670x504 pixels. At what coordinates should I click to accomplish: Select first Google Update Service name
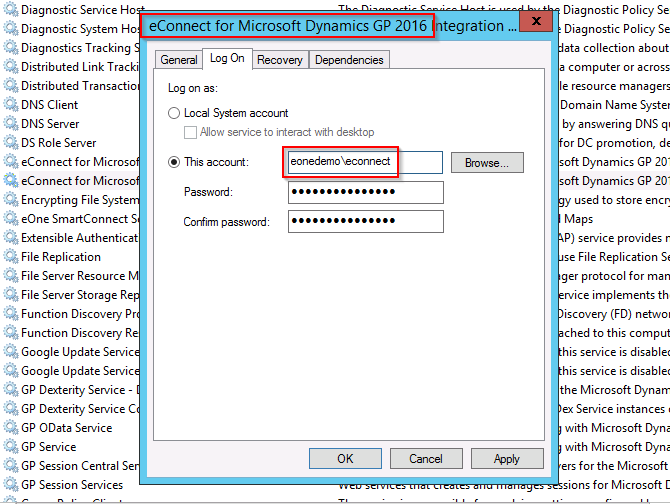click(x=80, y=352)
